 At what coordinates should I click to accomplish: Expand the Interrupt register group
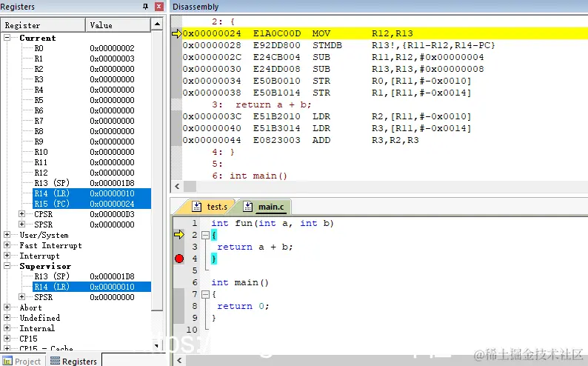click(x=7, y=256)
